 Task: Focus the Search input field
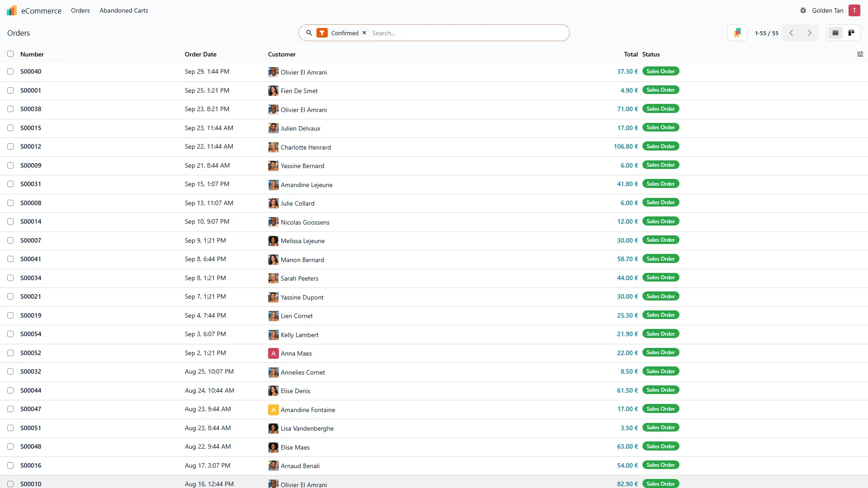[x=468, y=33]
